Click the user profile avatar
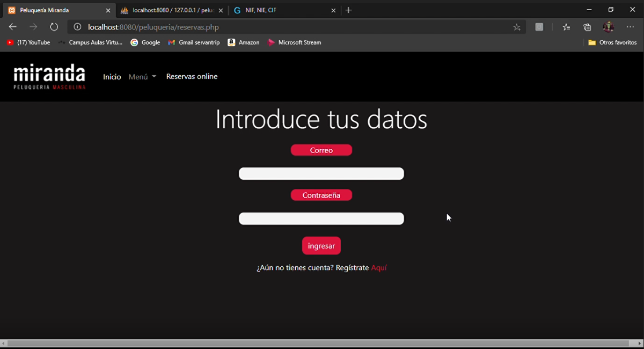Viewport: 644px width, 349px height. tap(608, 27)
